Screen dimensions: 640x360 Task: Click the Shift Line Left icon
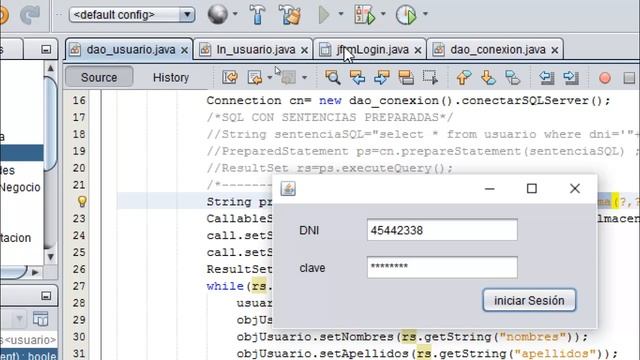tap(547, 77)
